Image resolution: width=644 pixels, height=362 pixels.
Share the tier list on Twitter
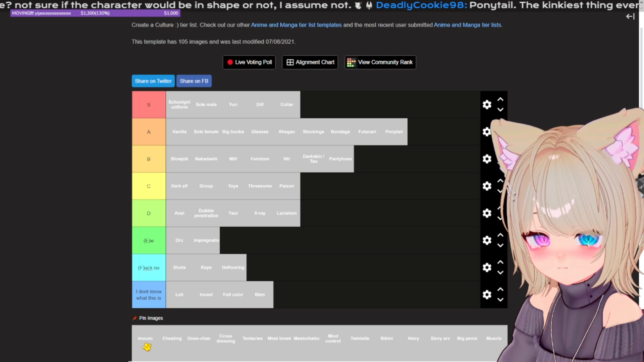tap(153, 81)
